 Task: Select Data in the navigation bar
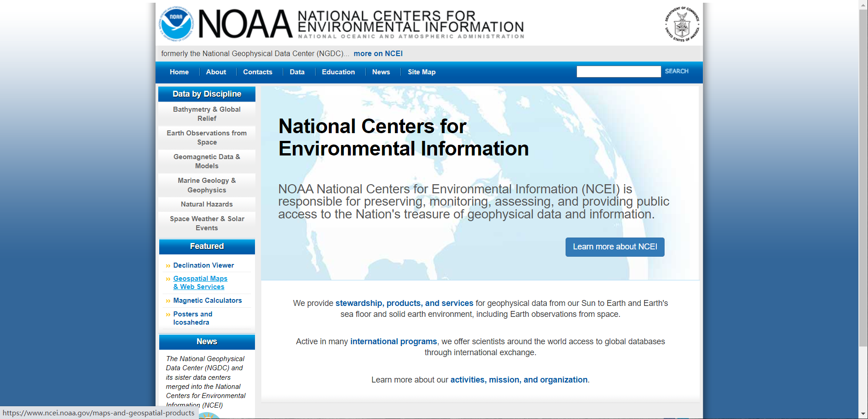297,72
